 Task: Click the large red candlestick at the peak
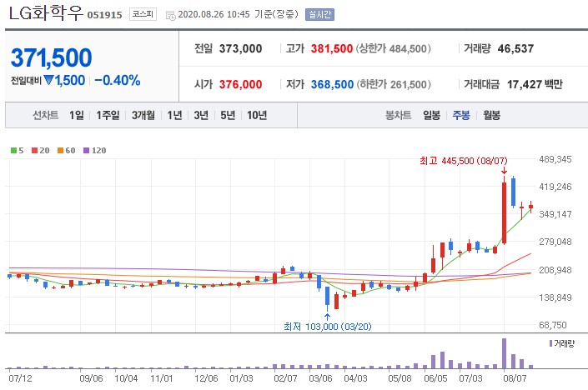(x=505, y=213)
